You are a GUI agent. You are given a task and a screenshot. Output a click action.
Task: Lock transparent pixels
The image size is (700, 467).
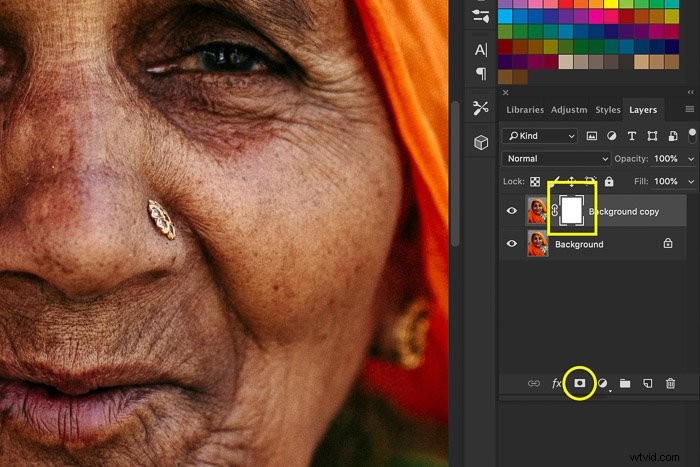pos(535,182)
